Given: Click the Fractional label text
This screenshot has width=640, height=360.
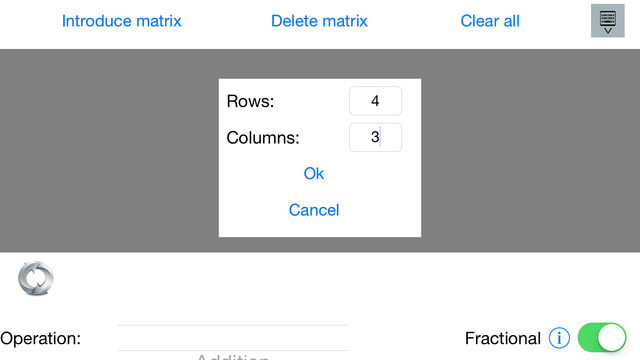Looking at the screenshot, I should [502, 338].
